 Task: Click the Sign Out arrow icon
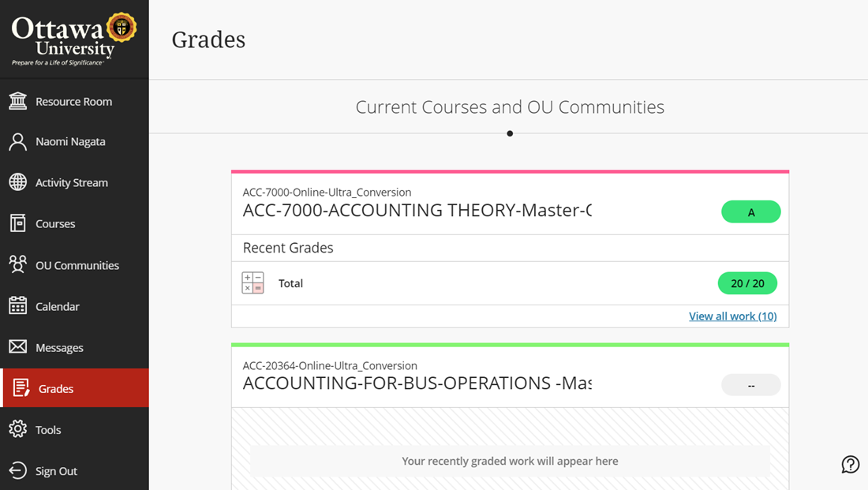pos(17,471)
